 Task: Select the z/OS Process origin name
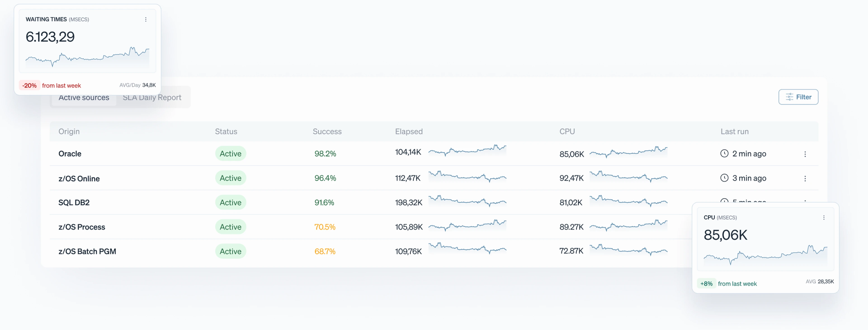82,227
